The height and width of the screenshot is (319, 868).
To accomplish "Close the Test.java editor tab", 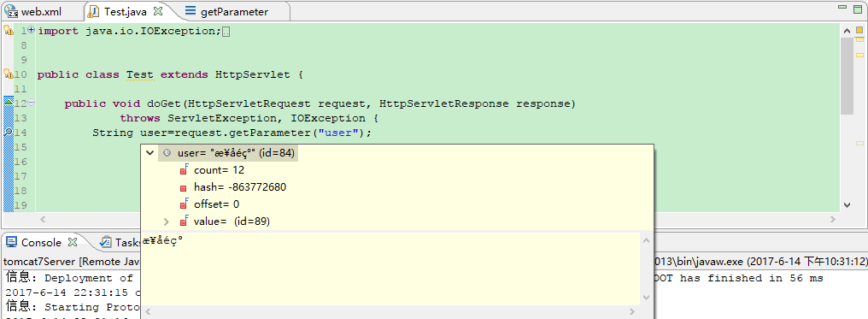I will pyautogui.click(x=158, y=10).
